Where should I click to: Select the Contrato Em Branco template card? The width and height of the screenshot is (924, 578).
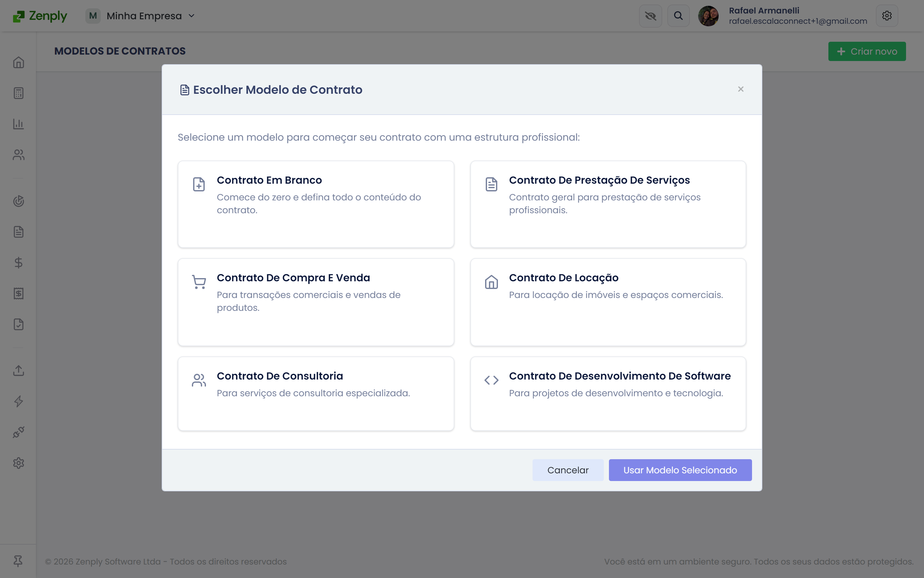316,204
